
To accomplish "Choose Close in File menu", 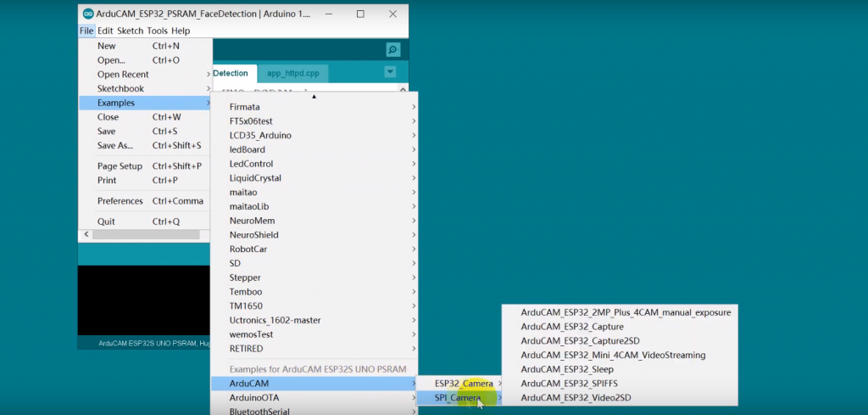I will tap(145, 117).
